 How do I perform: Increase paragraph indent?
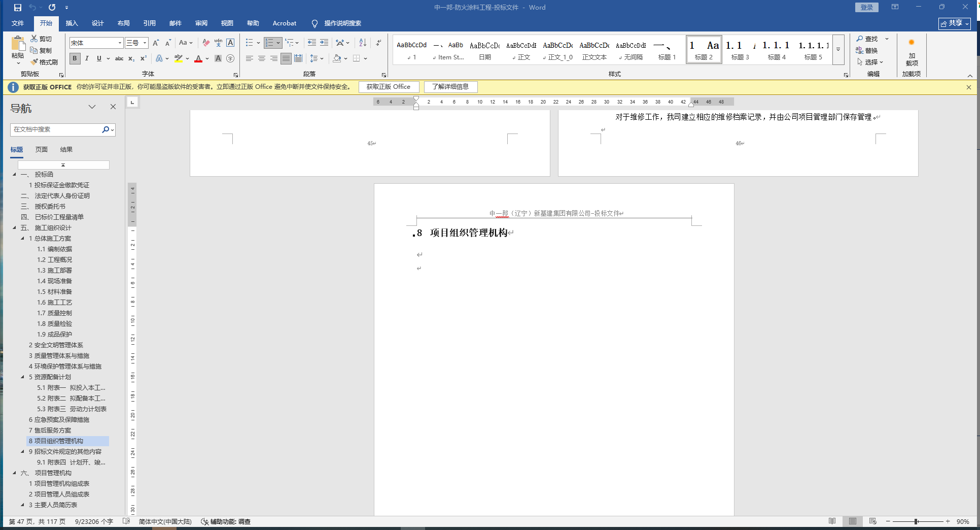pos(324,43)
